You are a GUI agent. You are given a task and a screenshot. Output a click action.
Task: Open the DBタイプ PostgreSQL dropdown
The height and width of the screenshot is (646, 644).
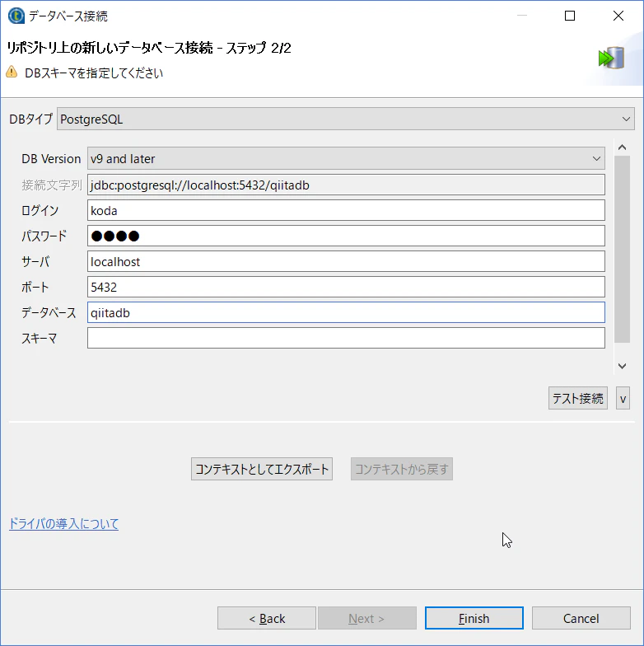click(346, 119)
